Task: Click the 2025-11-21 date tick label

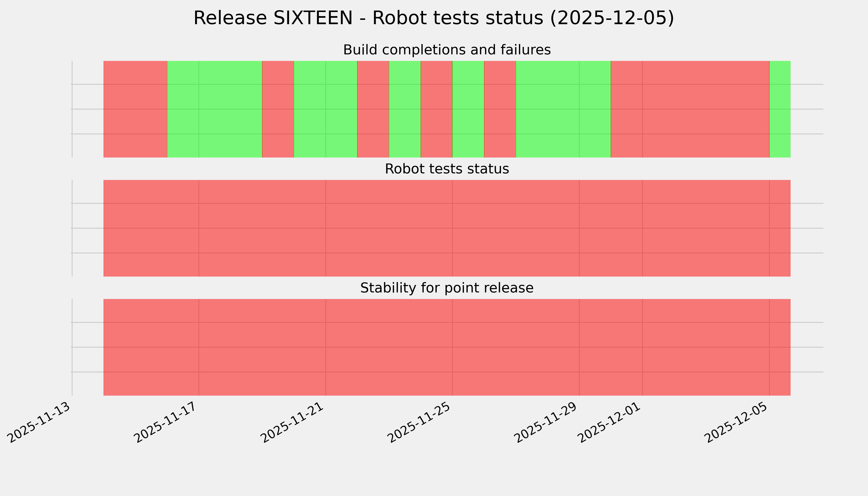Action: point(294,422)
